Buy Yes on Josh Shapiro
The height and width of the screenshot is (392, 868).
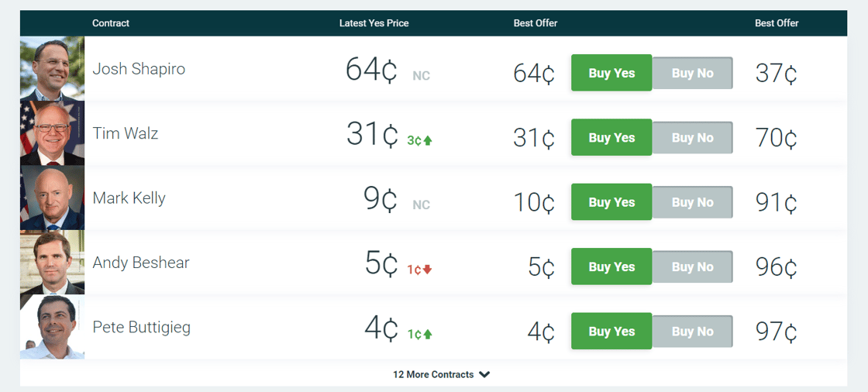(611, 74)
